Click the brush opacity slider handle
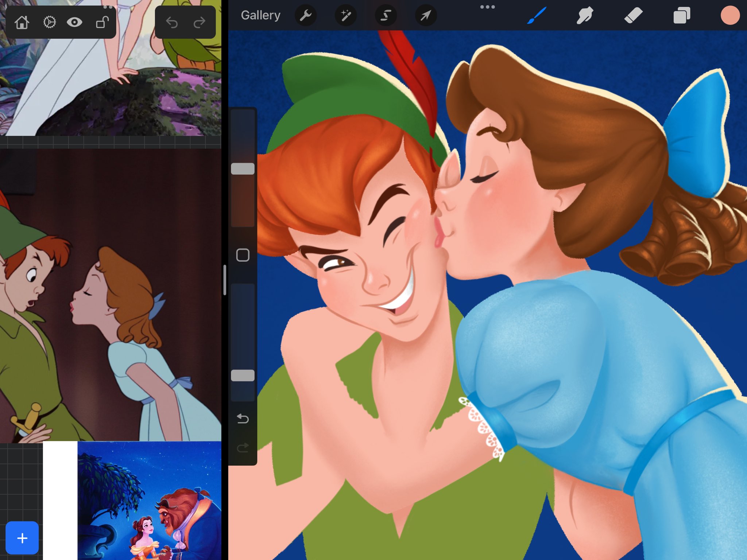The image size is (747, 560). pos(243,376)
